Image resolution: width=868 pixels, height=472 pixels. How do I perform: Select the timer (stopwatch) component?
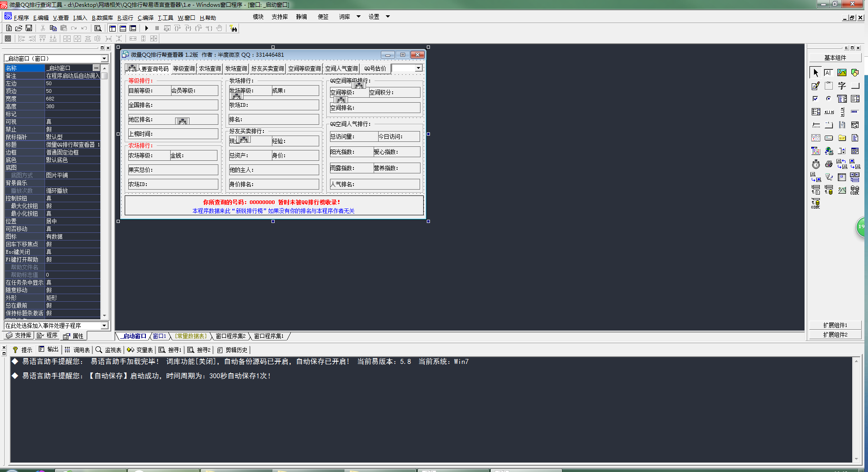coord(816,164)
